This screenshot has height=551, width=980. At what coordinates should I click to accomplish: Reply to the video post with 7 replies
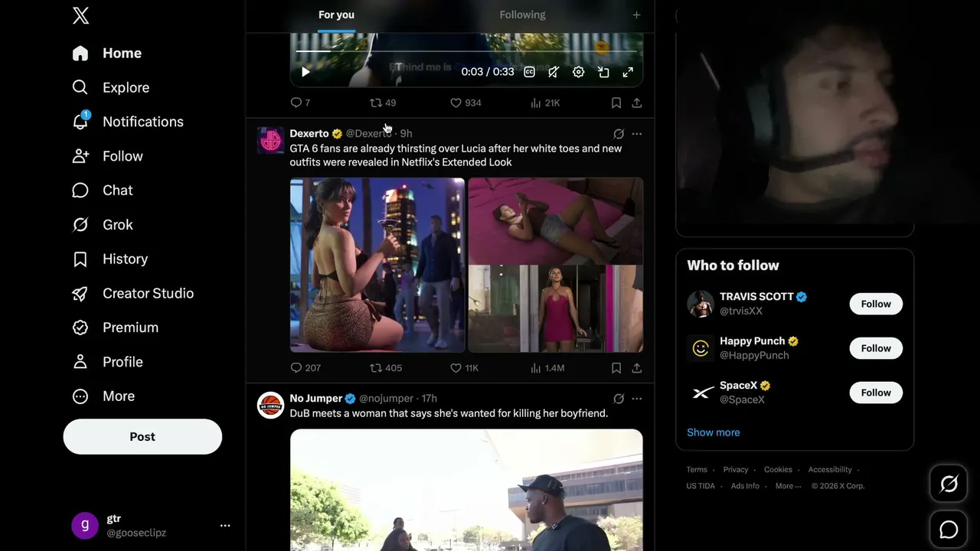point(300,103)
